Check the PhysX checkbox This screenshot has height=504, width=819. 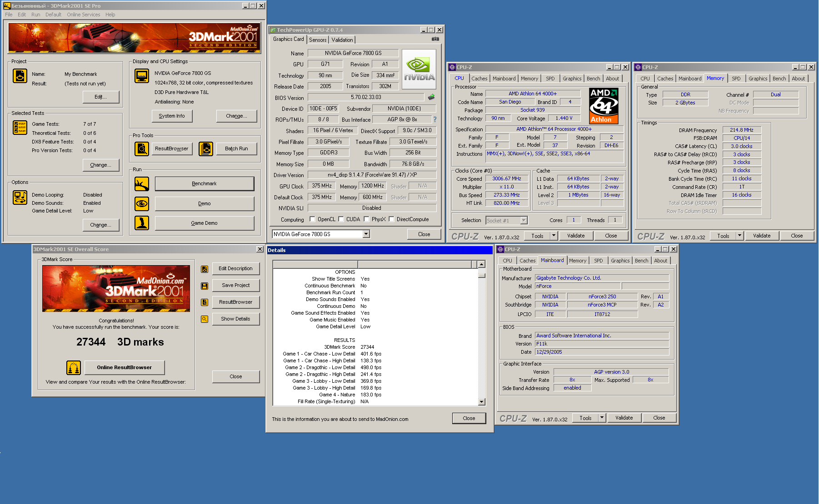366,219
